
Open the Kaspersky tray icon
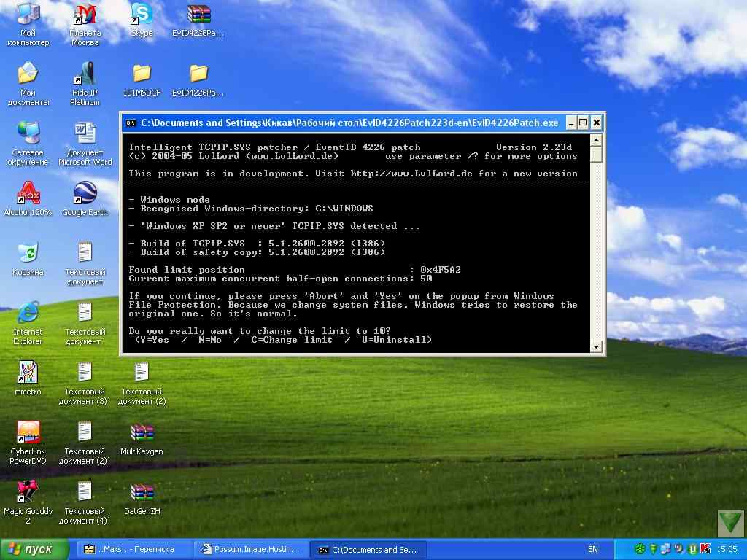pos(705,549)
